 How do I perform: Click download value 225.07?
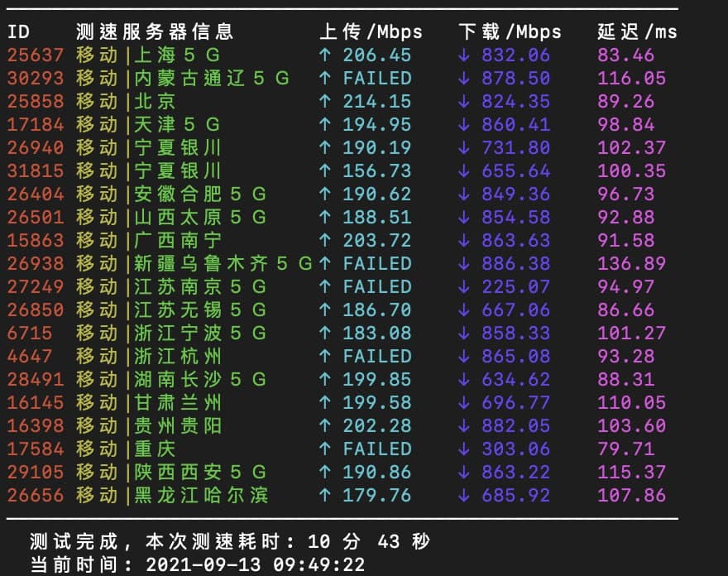(515, 287)
